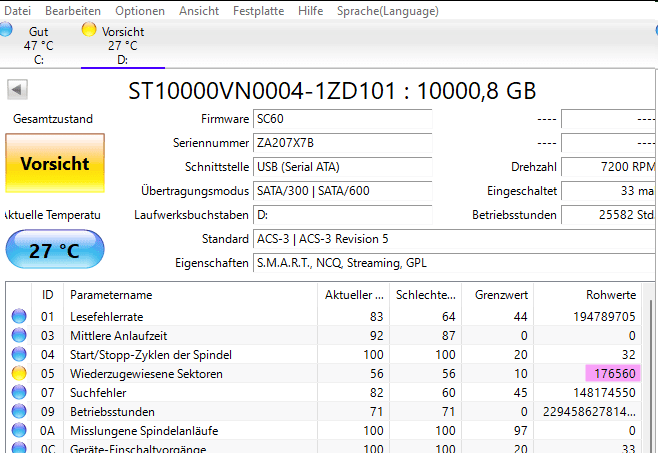Click the Vorsicht health status button
Screen dimensions: 658x453
tap(55, 163)
